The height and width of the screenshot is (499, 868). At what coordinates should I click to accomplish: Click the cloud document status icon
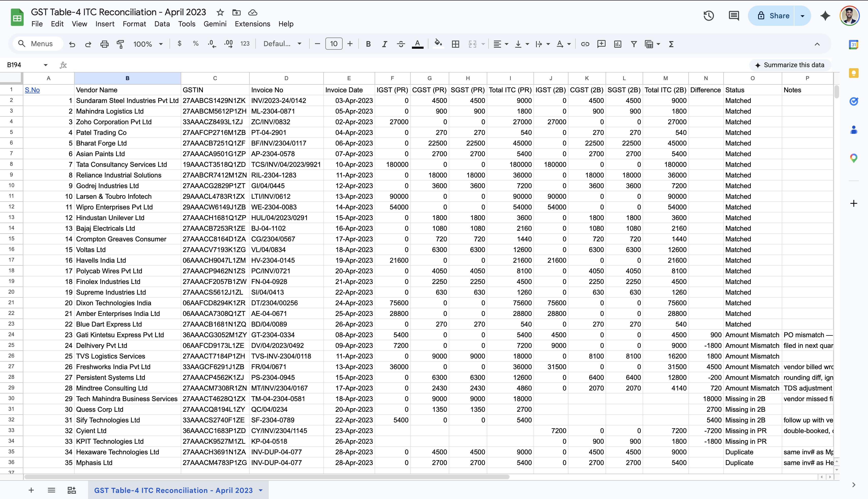click(253, 12)
